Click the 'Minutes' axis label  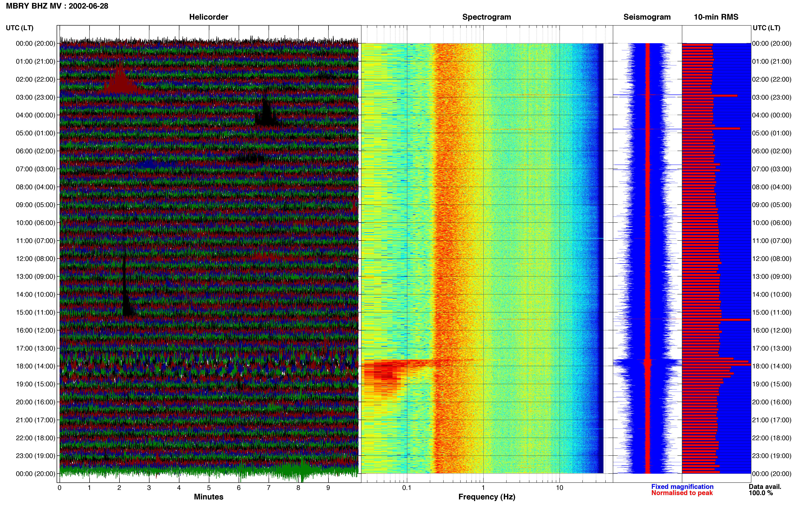209,497
